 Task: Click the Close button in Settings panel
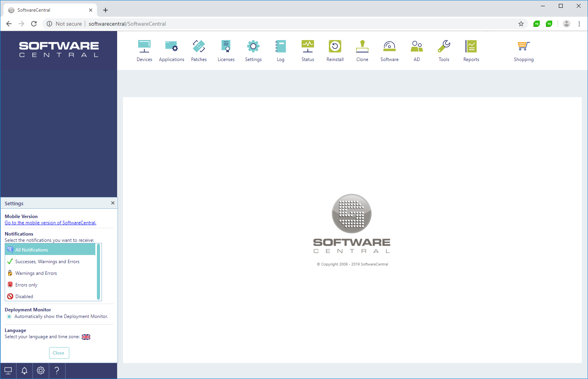coord(59,353)
